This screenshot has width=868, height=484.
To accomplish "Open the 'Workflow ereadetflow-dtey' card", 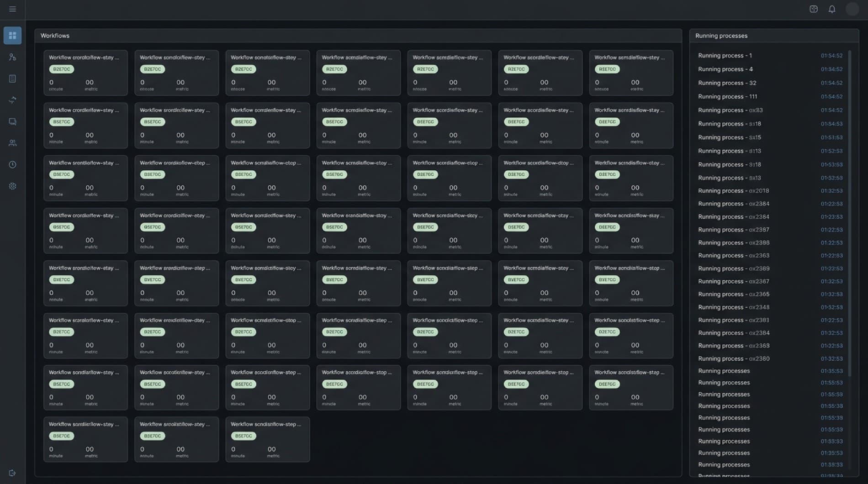I will [176, 336].
